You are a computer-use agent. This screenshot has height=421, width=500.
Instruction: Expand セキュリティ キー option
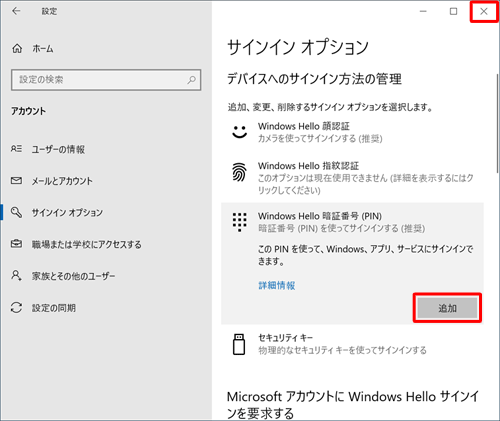click(x=352, y=344)
